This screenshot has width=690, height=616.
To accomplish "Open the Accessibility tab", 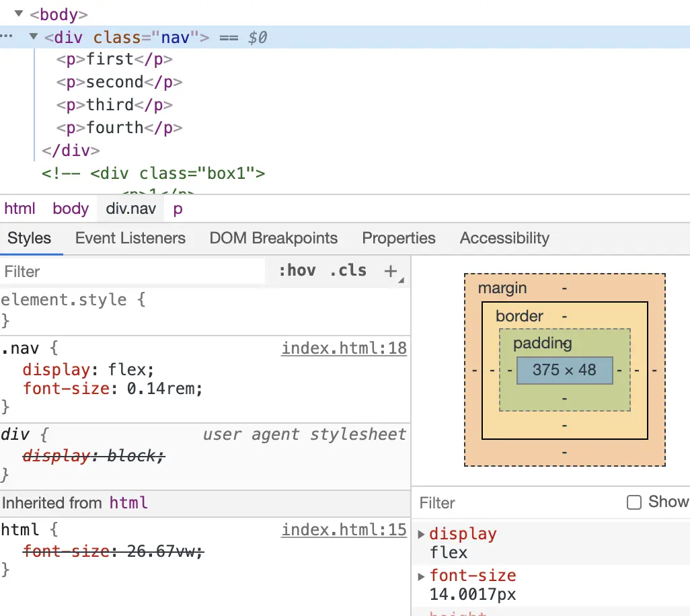I will point(504,238).
